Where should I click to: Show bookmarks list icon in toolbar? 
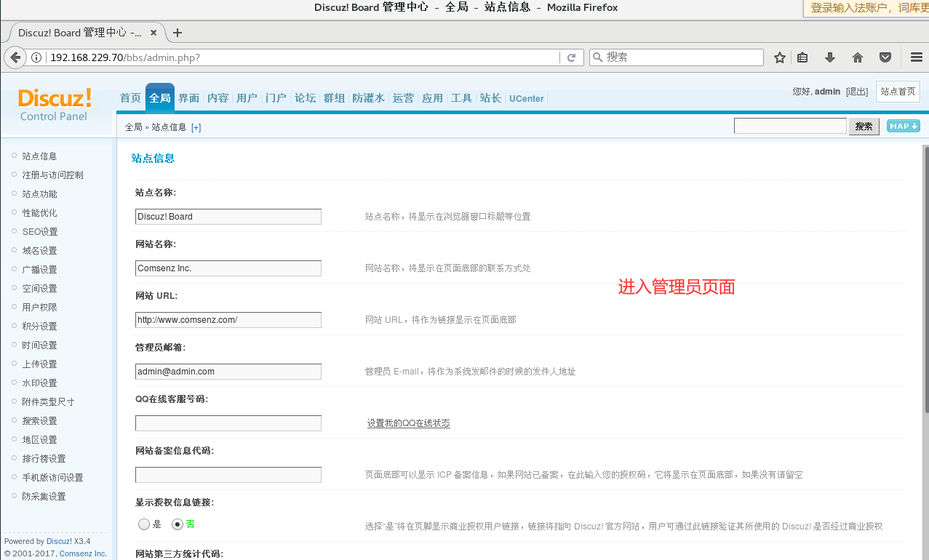pos(802,57)
